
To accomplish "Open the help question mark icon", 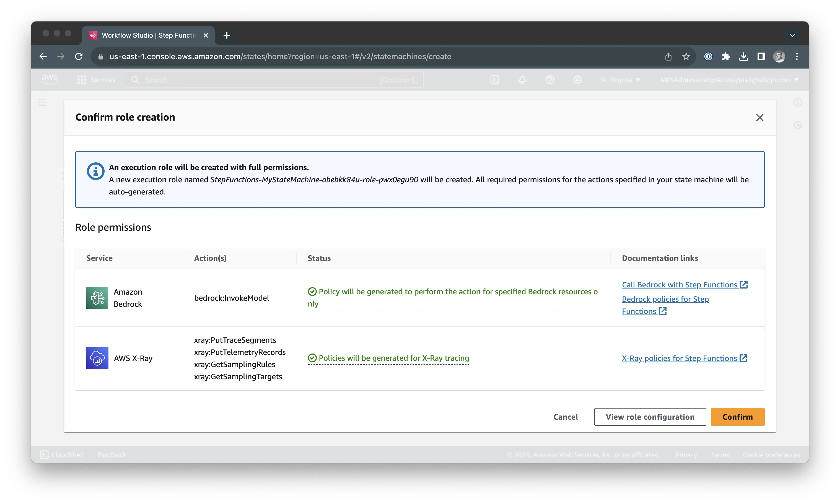I will pyautogui.click(x=550, y=79).
